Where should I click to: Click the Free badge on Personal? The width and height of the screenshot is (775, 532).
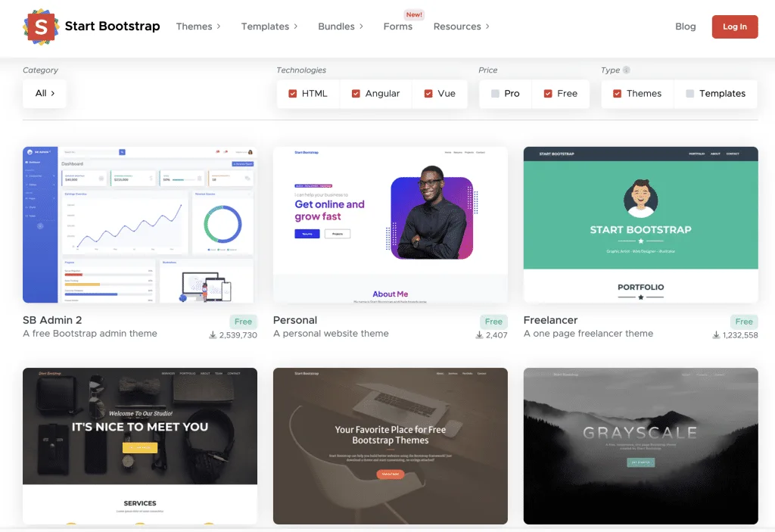(x=493, y=322)
